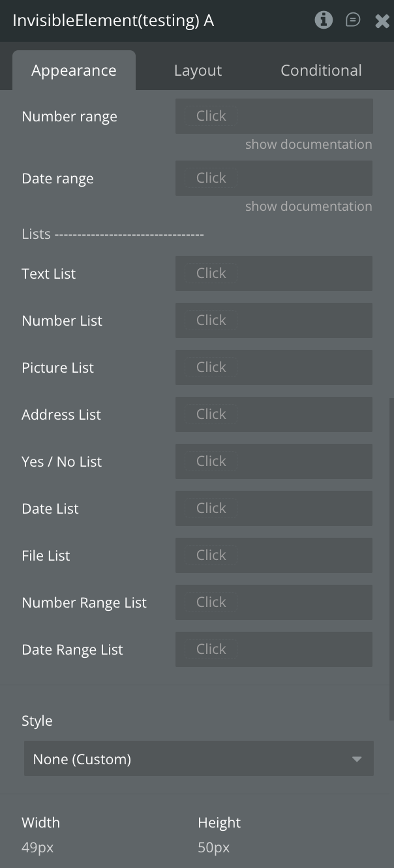Close the InvisibleElement property panel

click(382, 21)
